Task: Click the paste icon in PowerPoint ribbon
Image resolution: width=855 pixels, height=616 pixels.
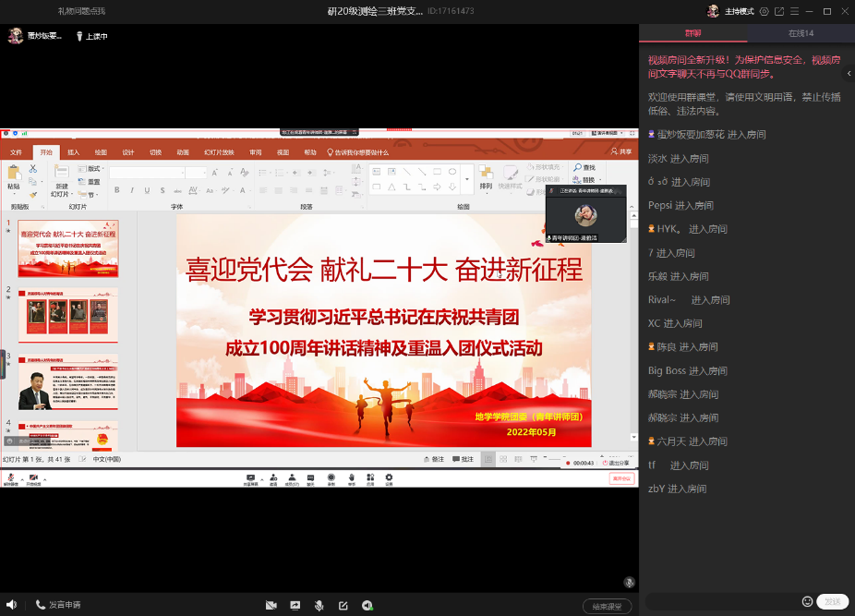Action: (13, 175)
